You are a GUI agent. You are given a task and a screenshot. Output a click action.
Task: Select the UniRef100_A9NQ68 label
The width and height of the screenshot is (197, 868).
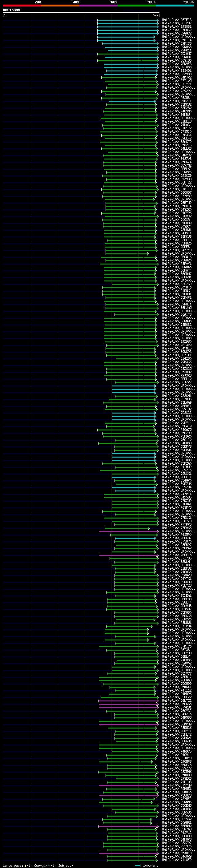pyautogui.click(x=177, y=47)
